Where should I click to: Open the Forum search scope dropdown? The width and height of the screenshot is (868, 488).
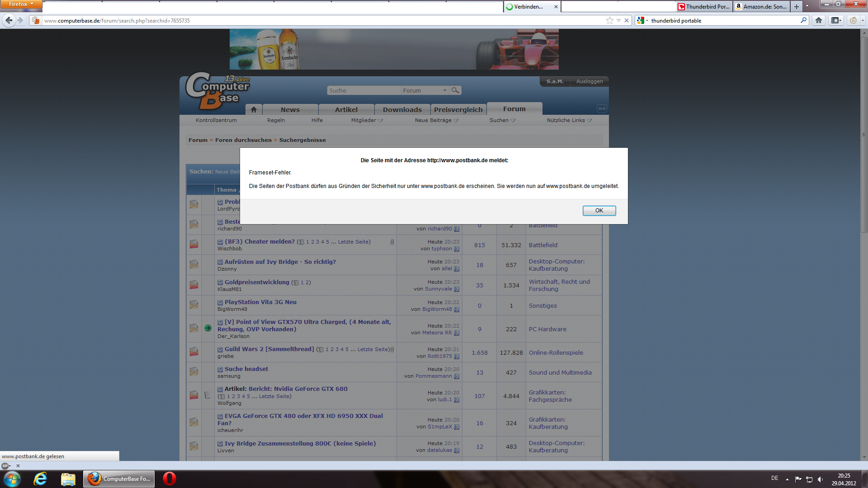[x=444, y=90]
